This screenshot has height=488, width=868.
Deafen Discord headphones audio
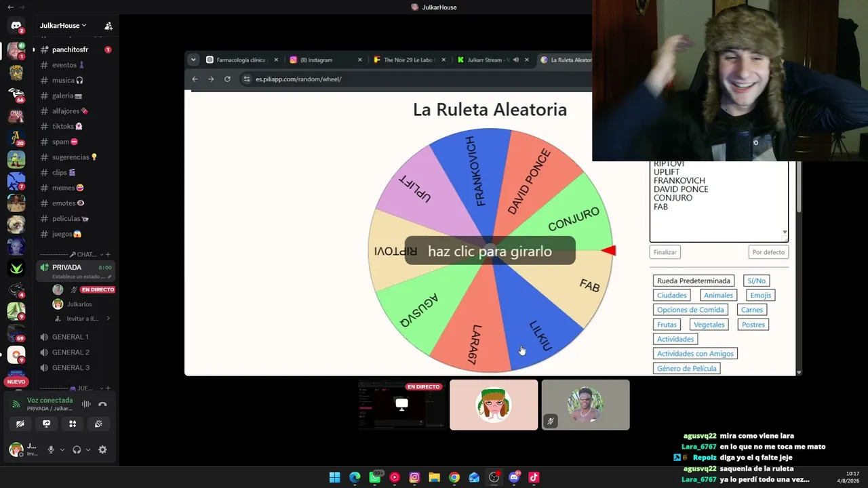[77, 449]
